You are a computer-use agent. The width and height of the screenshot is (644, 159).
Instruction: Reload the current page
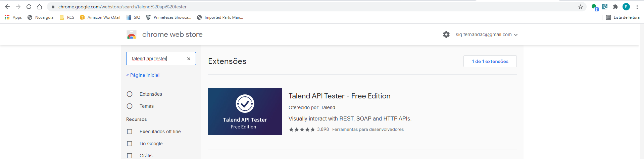click(29, 7)
